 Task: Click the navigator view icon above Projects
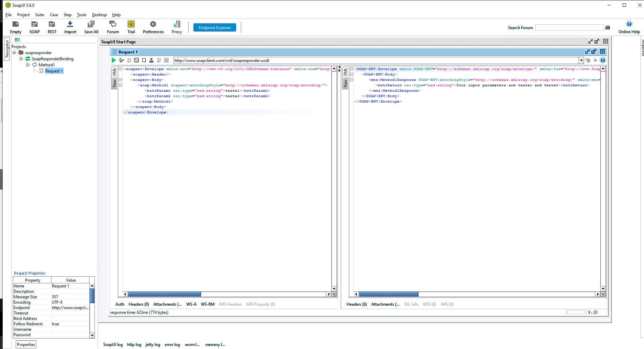point(17,40)
